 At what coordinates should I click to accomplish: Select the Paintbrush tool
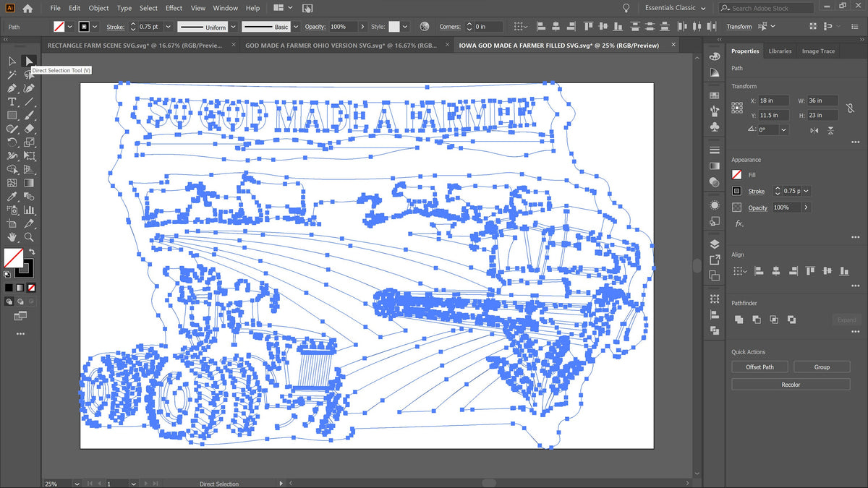[x=29, y=115]
